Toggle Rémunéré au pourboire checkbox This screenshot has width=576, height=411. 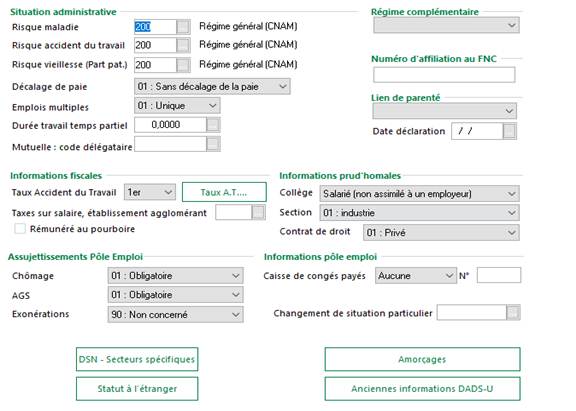coord(20,229)
